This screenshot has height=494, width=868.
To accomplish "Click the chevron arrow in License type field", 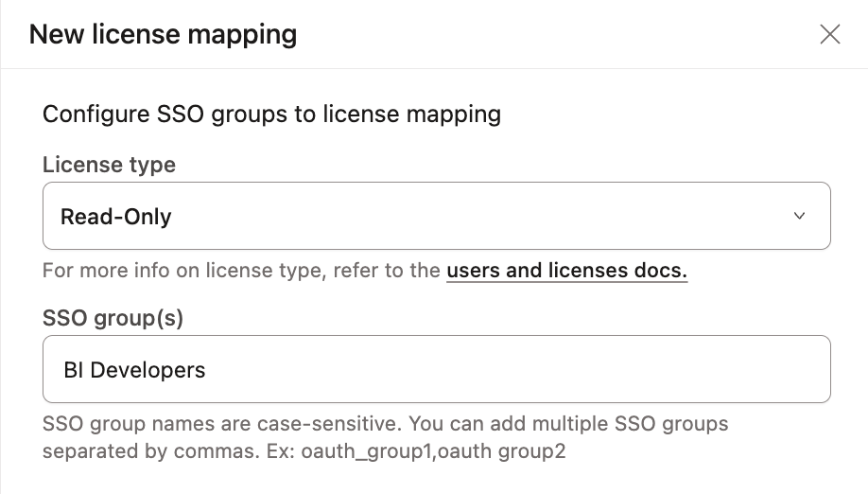I will [x=799, y=217].
